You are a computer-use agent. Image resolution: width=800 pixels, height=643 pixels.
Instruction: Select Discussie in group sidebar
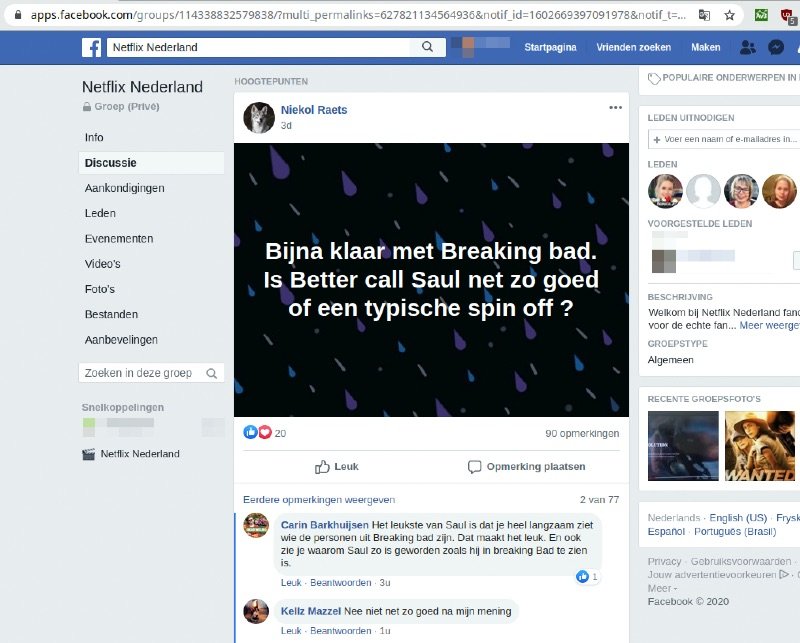pos(151,163)
